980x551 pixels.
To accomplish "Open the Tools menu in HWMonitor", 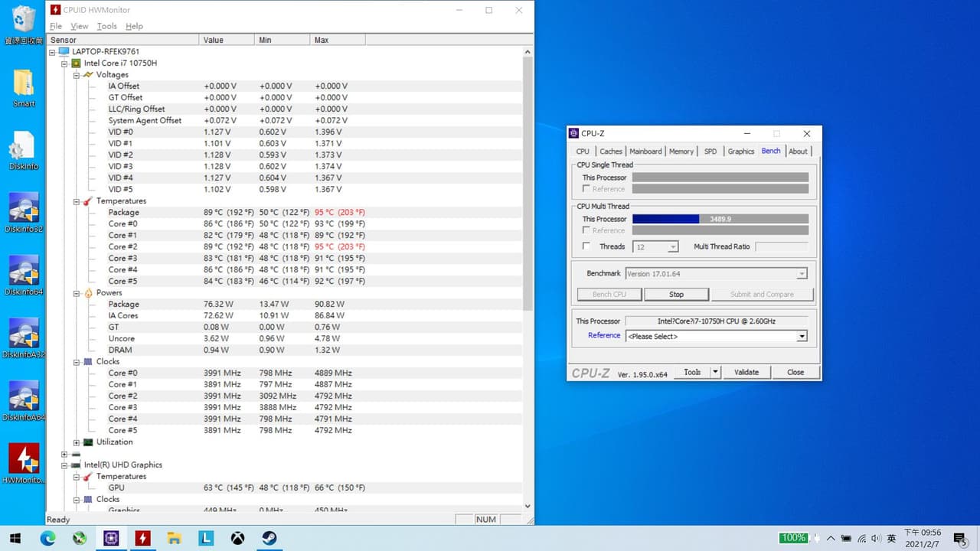I will 107,26.
